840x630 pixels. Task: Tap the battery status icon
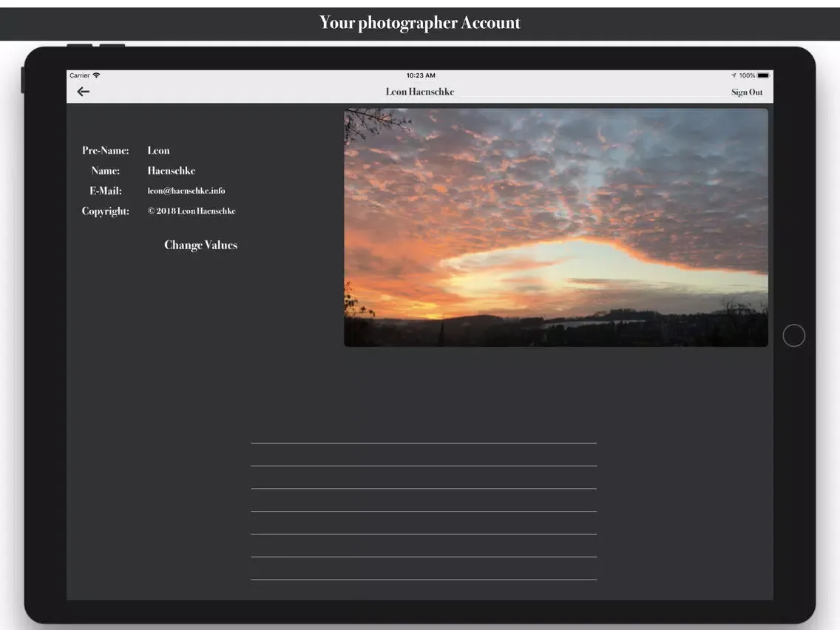763,75
